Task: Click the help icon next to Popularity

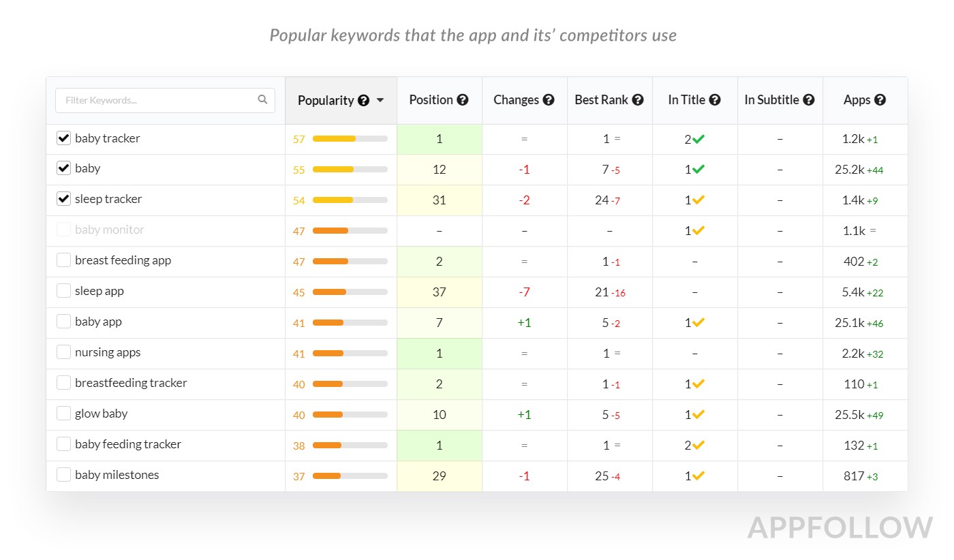Action: click(x=364, y=101)
